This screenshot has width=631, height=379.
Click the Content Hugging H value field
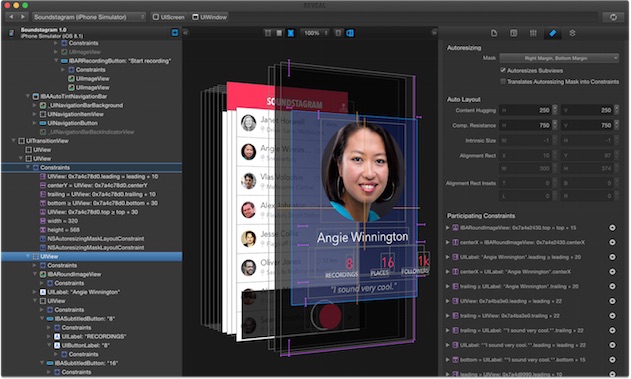pos(526,110)
